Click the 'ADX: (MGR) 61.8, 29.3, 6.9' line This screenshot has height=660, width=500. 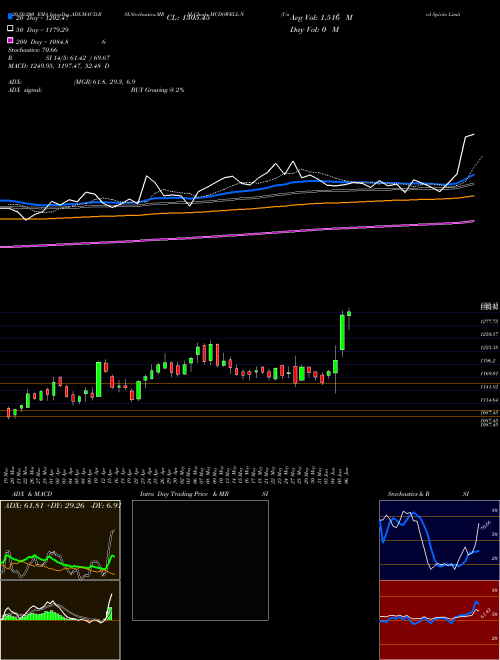coord(72,82)
